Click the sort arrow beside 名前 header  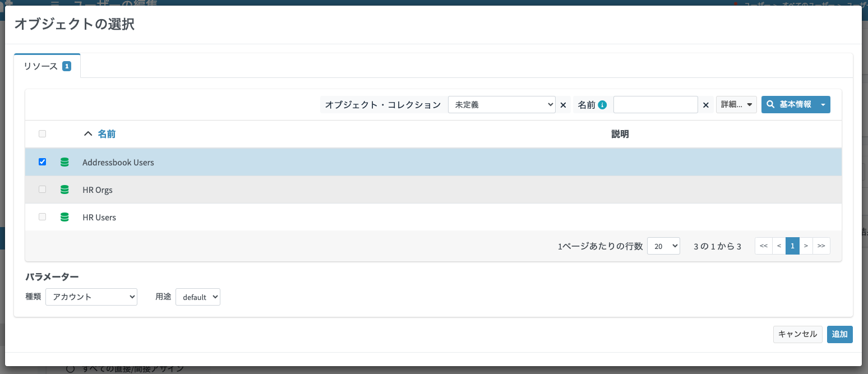(x=87, y=134)
